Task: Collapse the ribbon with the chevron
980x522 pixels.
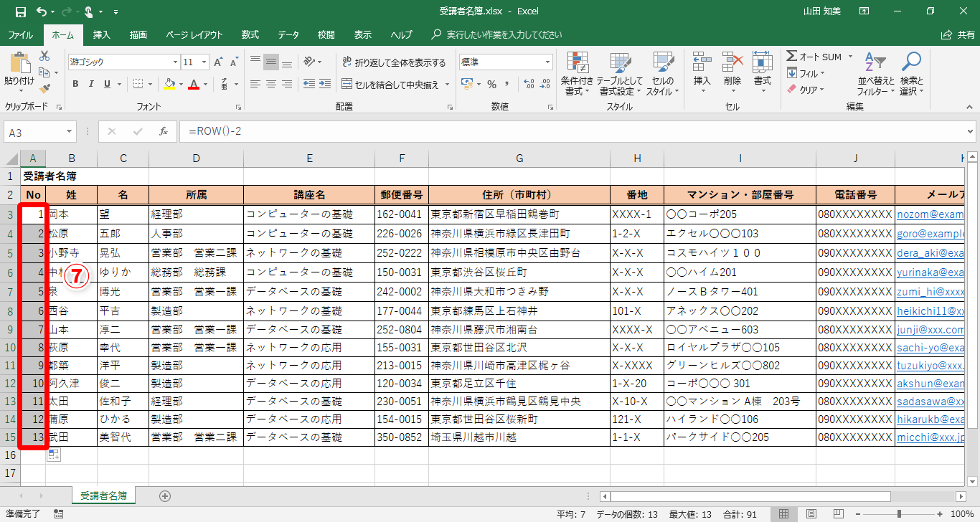Action: [969, 108]
